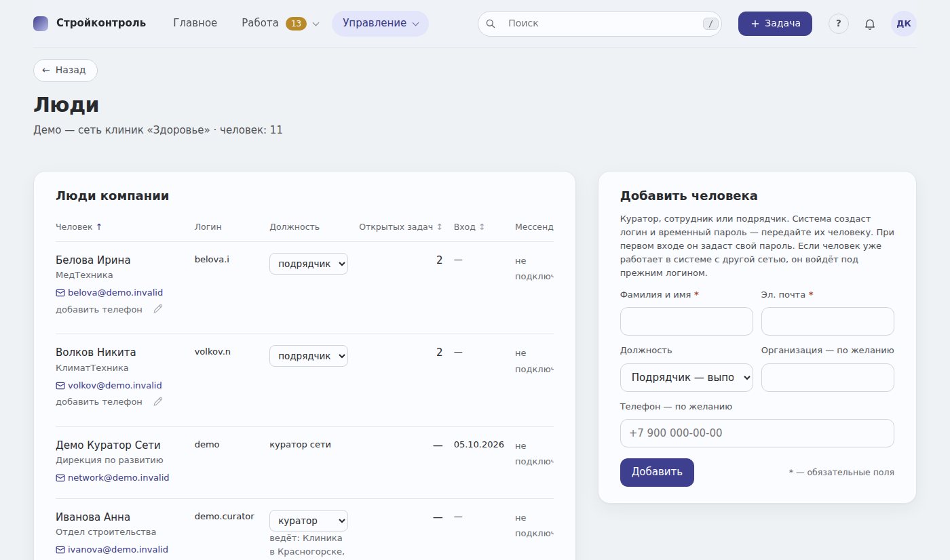The height and width of the screenshot is (560, 950).
Task: Click the name Демо Куратор Сети
Action: tap(108, 445)
